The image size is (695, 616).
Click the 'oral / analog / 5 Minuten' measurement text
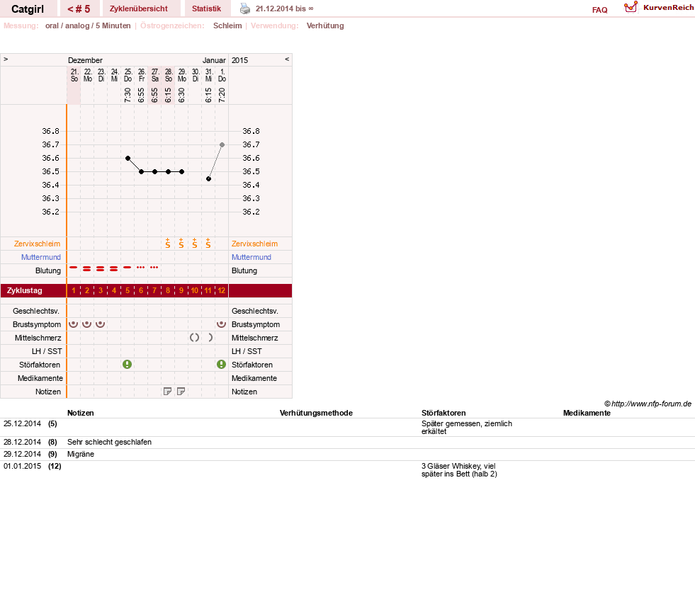[88, 25]
